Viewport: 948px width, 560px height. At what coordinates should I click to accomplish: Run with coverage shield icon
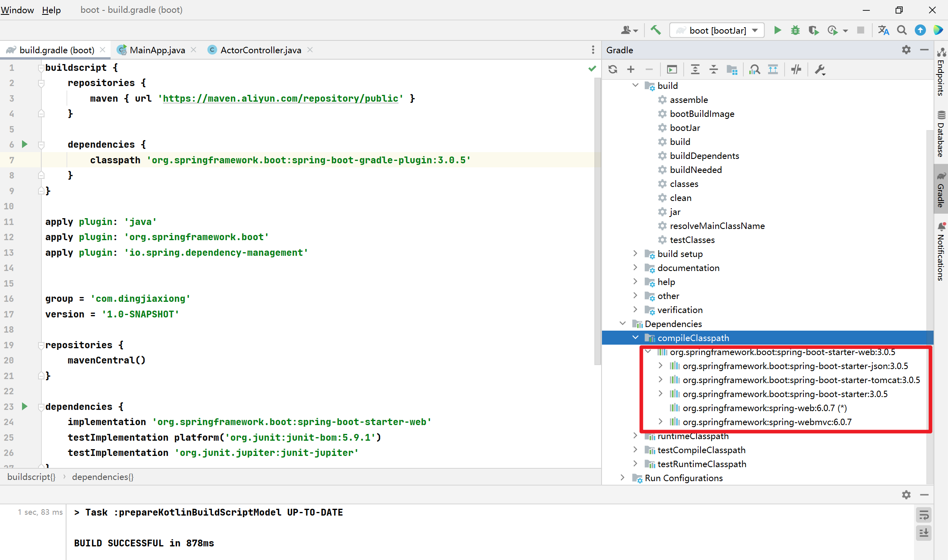813,30
